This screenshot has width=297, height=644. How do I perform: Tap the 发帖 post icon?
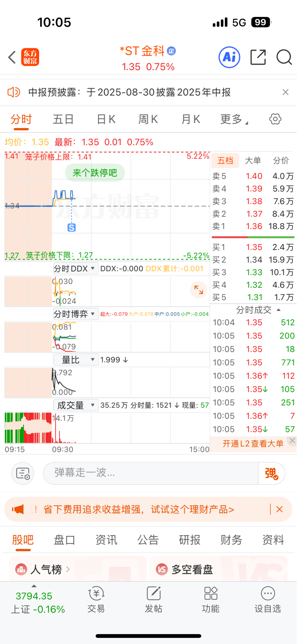[153, 600]
